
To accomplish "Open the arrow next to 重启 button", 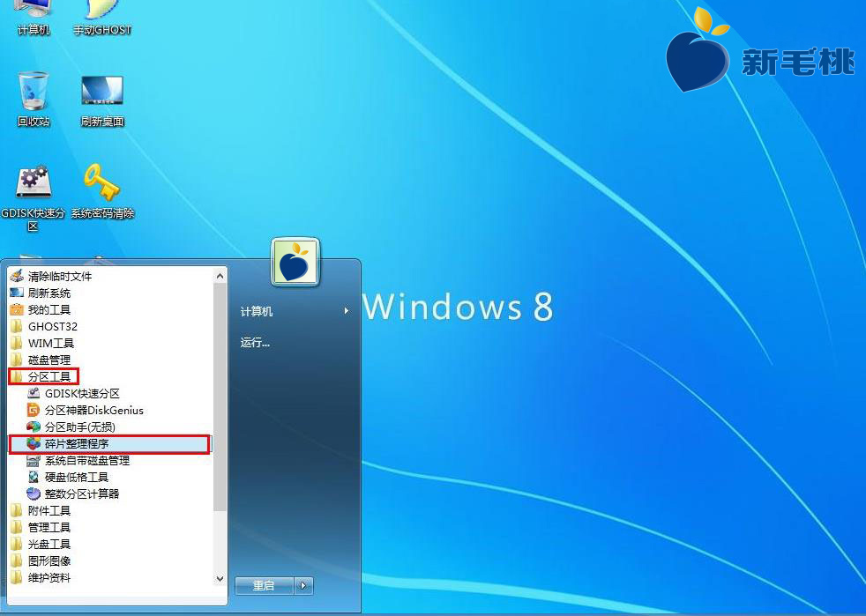I will pos(303,586).
